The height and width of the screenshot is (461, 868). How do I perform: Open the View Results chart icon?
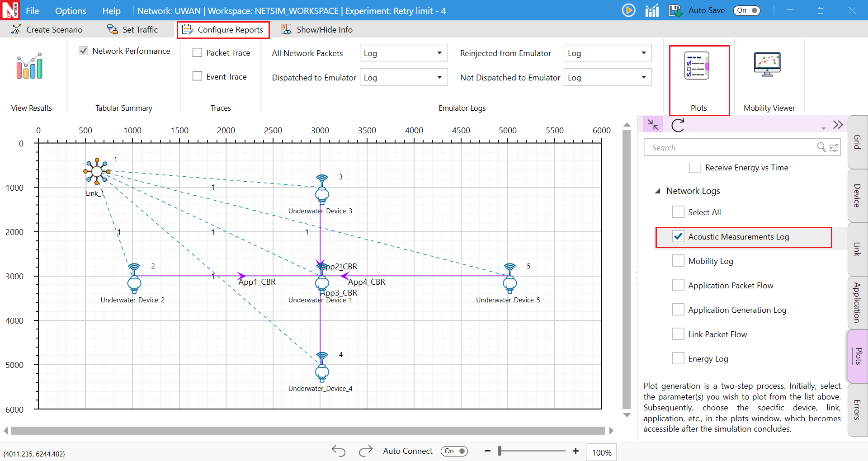point(30,67)
